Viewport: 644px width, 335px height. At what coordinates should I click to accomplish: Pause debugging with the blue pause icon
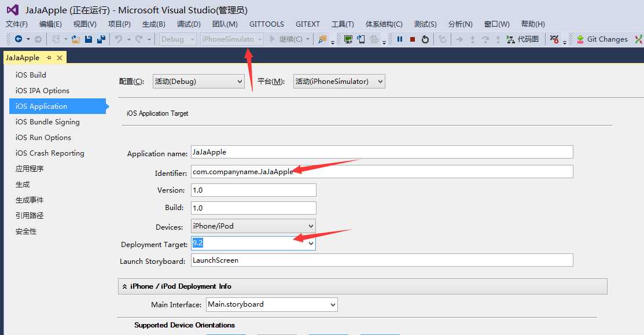coord(400,39)
